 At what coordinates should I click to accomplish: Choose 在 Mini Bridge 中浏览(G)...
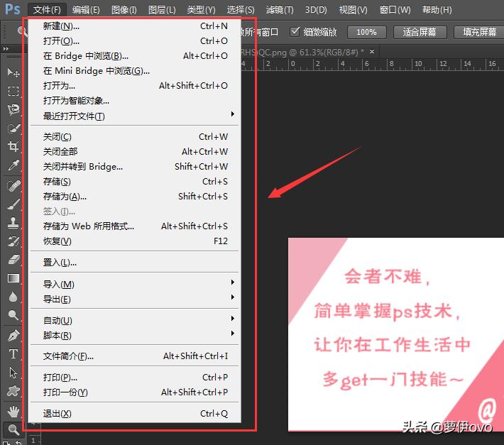click(x=135, y=71)
